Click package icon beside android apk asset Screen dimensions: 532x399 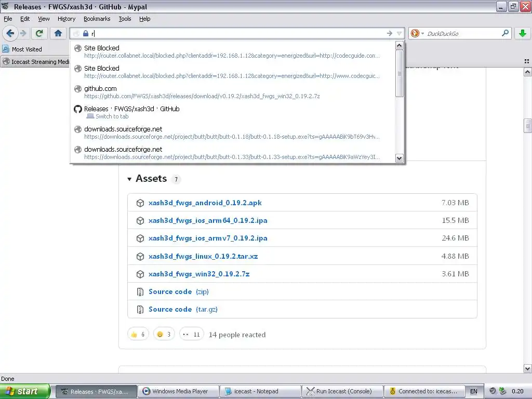coord(140,203)
